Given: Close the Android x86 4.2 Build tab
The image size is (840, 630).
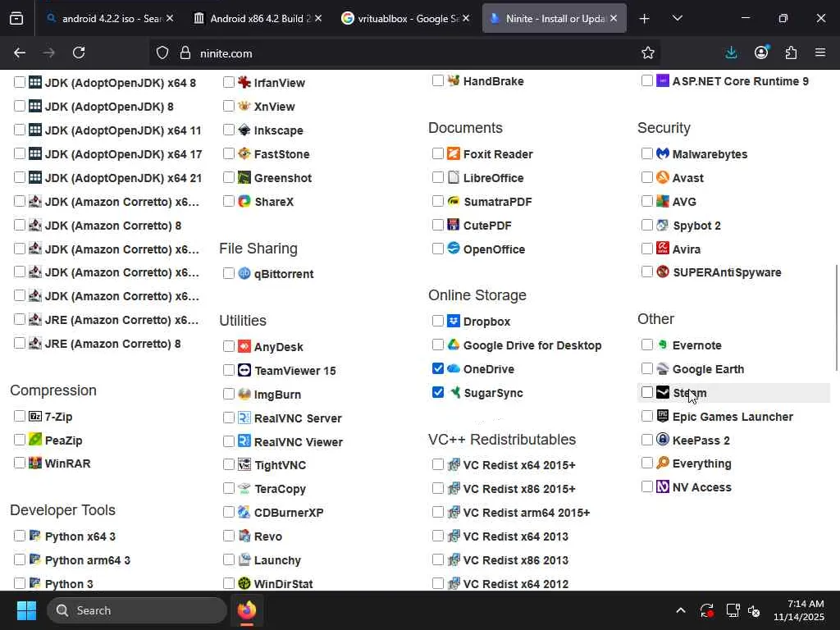Looking at the screenshot, I should [x=318, y=18].
